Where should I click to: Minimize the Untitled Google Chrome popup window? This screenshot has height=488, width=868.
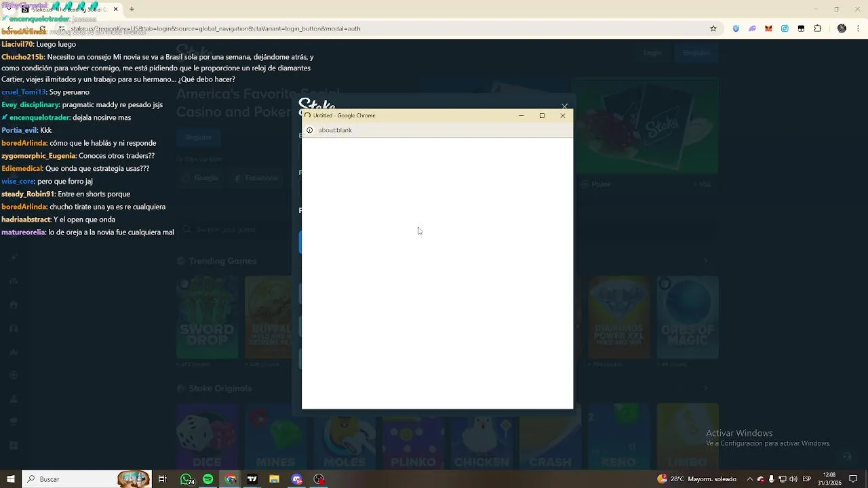pyautogui.click(x=521, y=115)
